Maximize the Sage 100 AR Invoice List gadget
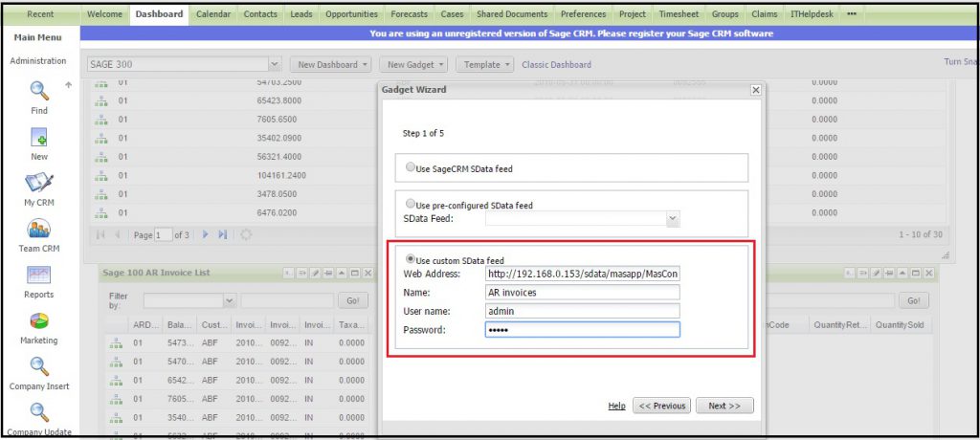980x440 pixels. pos(354,274)
